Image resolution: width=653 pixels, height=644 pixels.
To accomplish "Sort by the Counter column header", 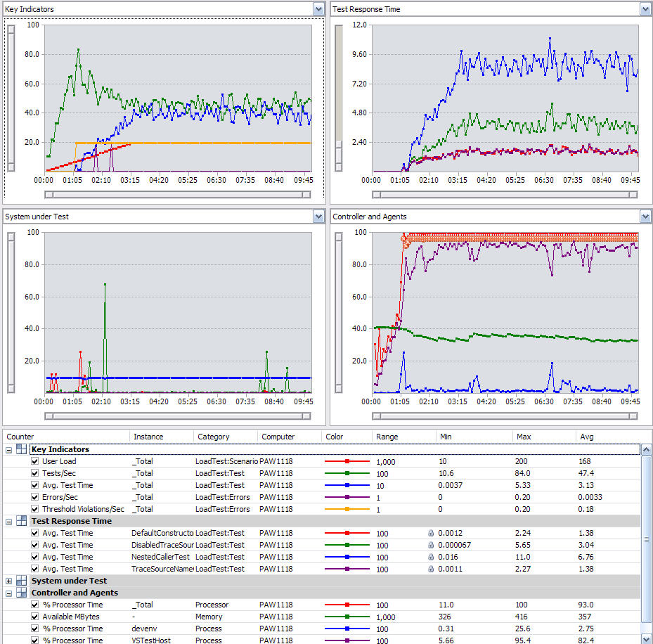I will tap(67, 437).
